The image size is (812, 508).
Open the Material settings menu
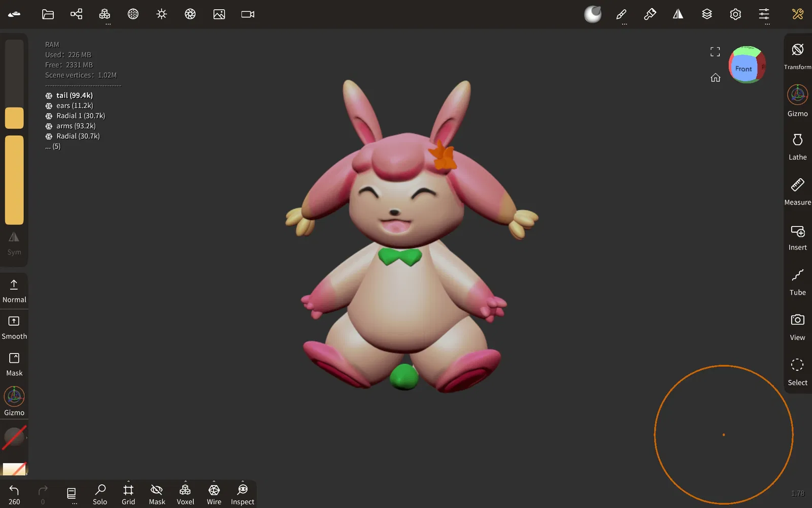[133, 14]
